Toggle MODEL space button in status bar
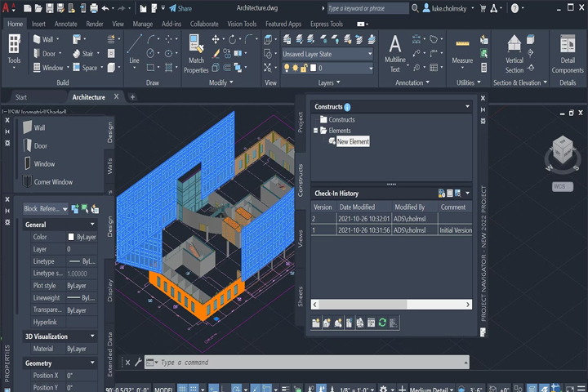Screen dimensions: 588x392 [163, 390]
